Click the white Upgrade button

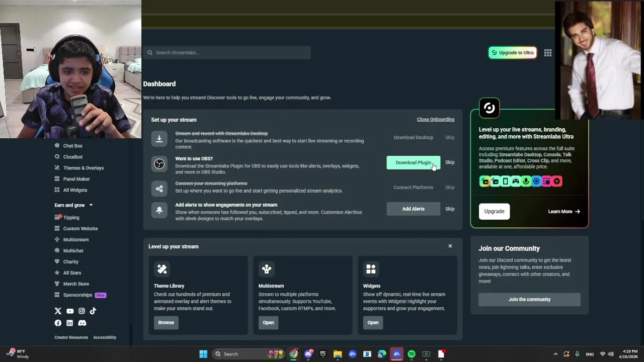click(x=494, y=212)
